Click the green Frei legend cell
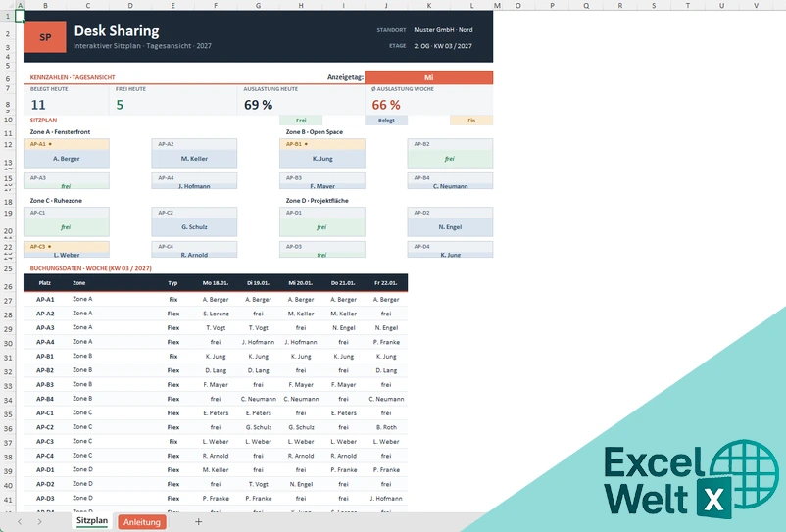This screenshot has width=786, height=532. (301, 121)
